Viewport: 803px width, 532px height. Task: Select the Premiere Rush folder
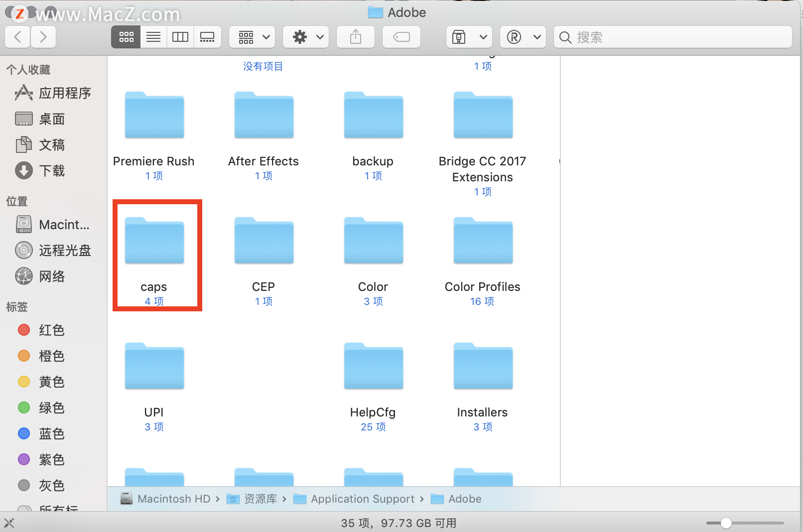point(154,116)
